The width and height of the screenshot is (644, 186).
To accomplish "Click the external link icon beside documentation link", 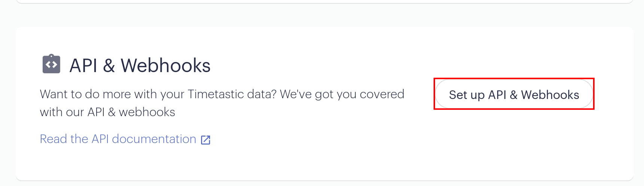I will point(206,140).
